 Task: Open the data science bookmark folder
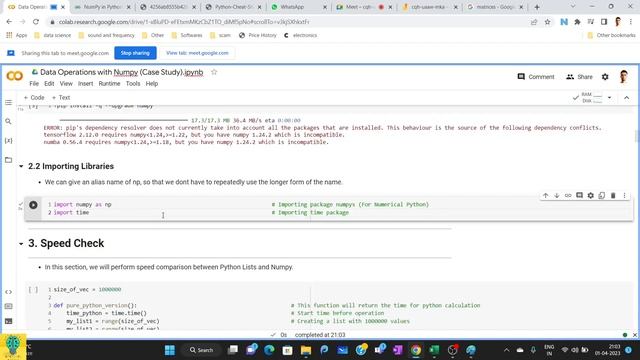coord(53,36)
